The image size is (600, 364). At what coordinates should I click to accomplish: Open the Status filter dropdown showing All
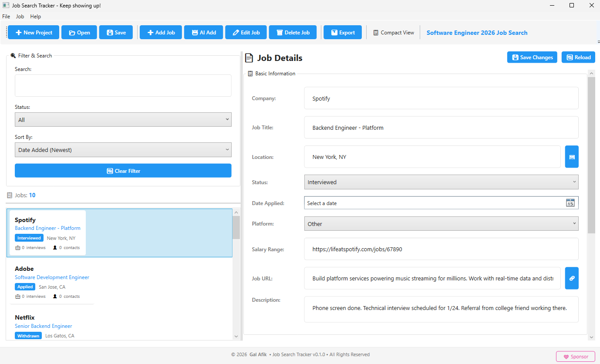(123, 119)
